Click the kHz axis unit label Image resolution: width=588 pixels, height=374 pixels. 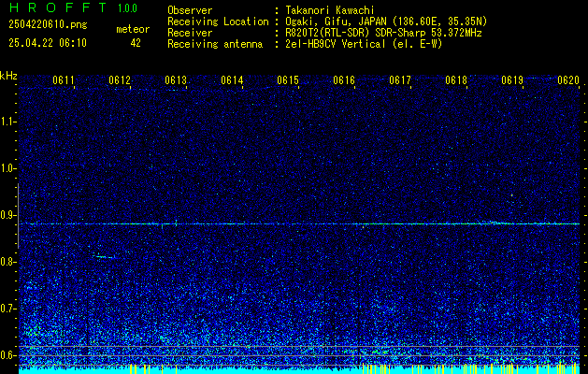8,76
